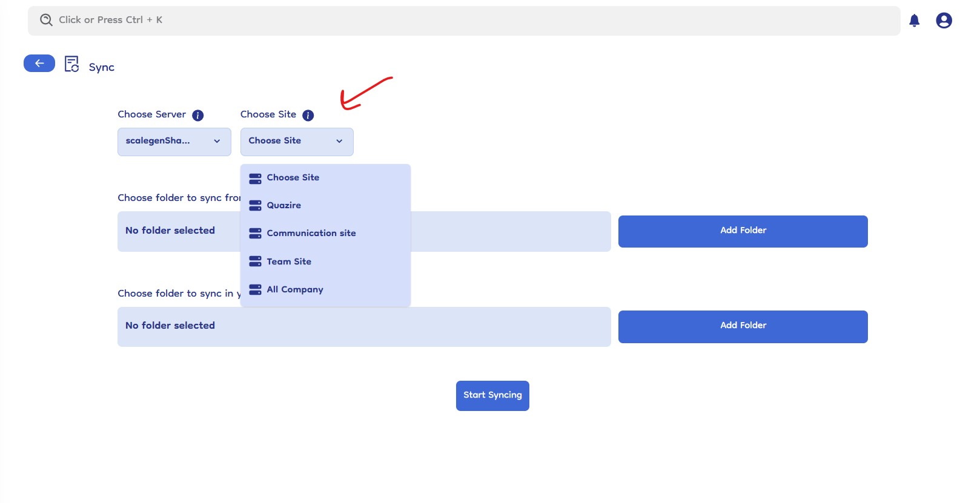
Task: Select Quazire from the site list
Action: tap(284, 205)
